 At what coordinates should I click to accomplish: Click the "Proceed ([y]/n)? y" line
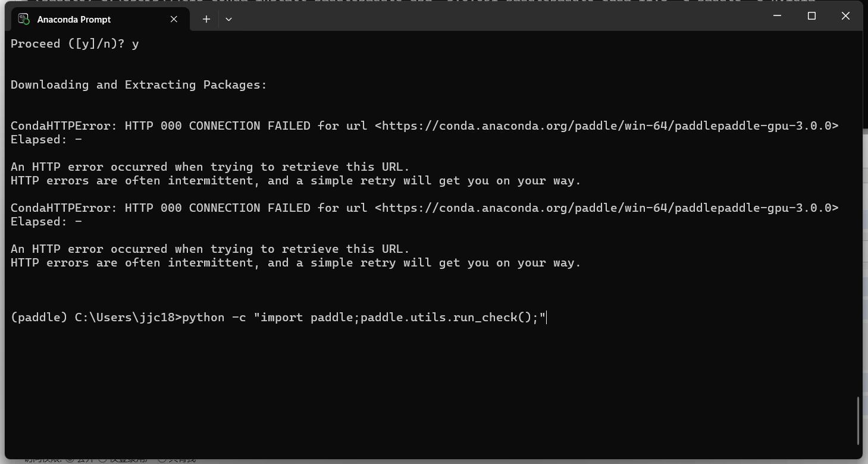pyautogui.click(x=74, y=44)
